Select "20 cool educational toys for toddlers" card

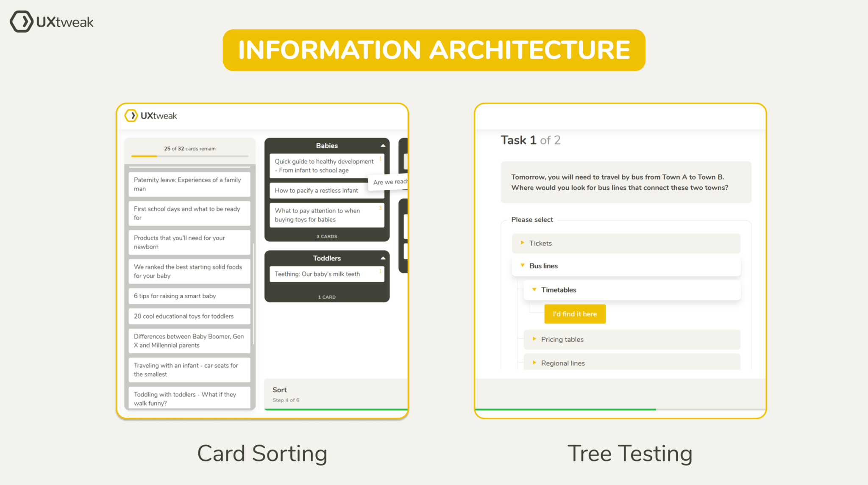(x=189, y=316)
